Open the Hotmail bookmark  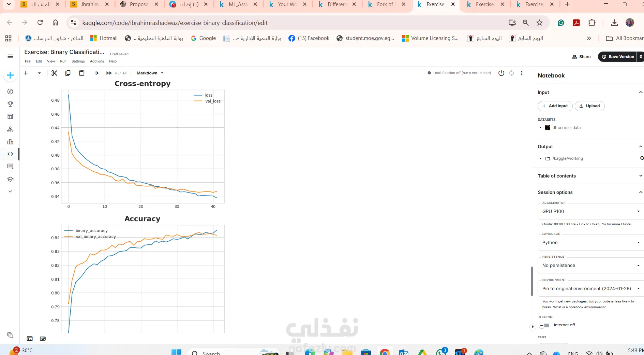(104, 38)
